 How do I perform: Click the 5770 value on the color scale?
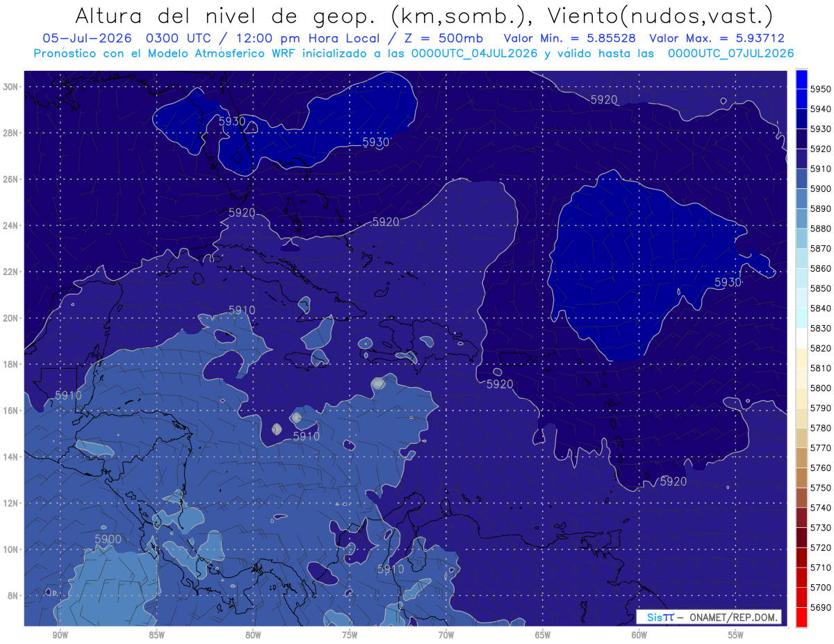pyautogui.click(x=820, y=447)
